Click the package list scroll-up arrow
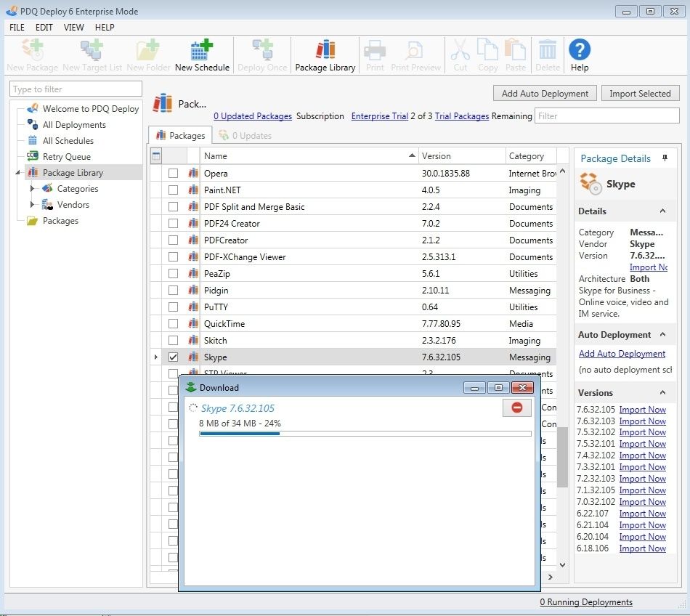The height and width of the screenshot is (616, 690). (x=562, y=171)
